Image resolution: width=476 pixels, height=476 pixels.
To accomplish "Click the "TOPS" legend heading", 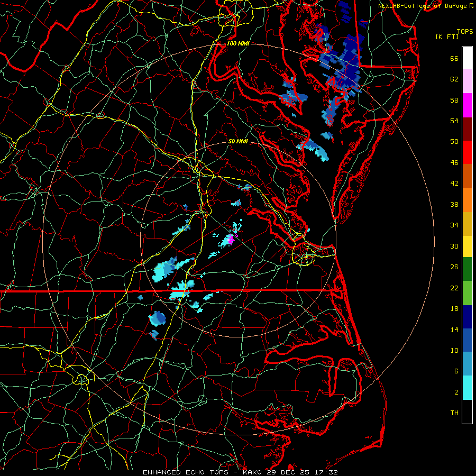I will [x=465, y=32].
